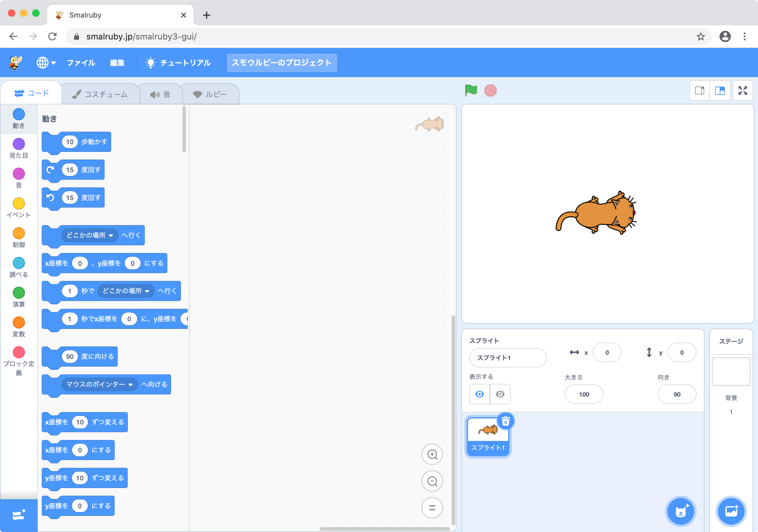Select the 制御 blocks category
The image size is (758, 532).
click(19, 237)
